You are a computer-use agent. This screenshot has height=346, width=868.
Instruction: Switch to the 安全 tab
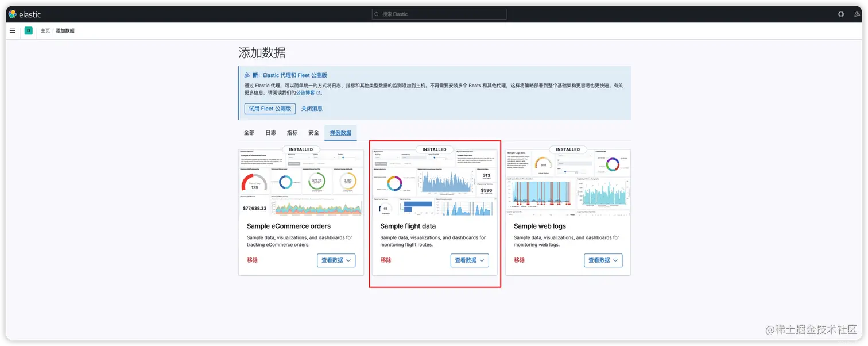tap(313, 133)
